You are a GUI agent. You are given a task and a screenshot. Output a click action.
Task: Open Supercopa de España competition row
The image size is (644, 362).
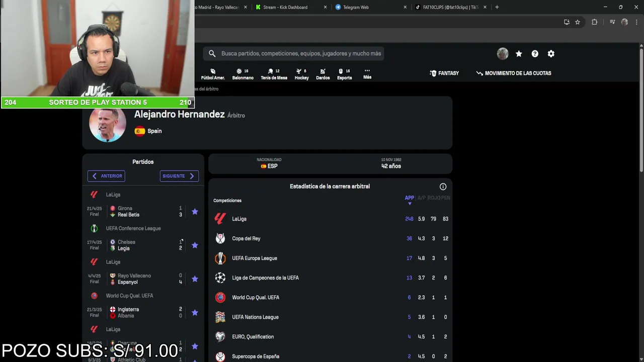pos(330,356)
